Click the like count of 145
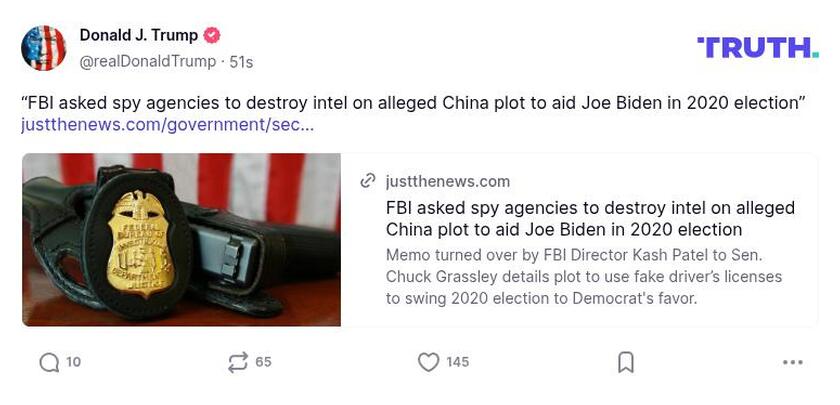This screenshot has width=840, height=405. click(457, 362)
